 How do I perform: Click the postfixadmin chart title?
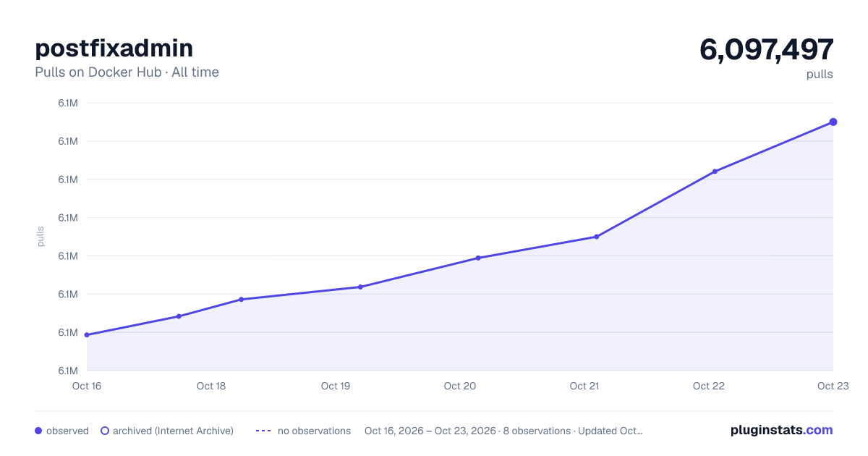(x=114, y=48)
